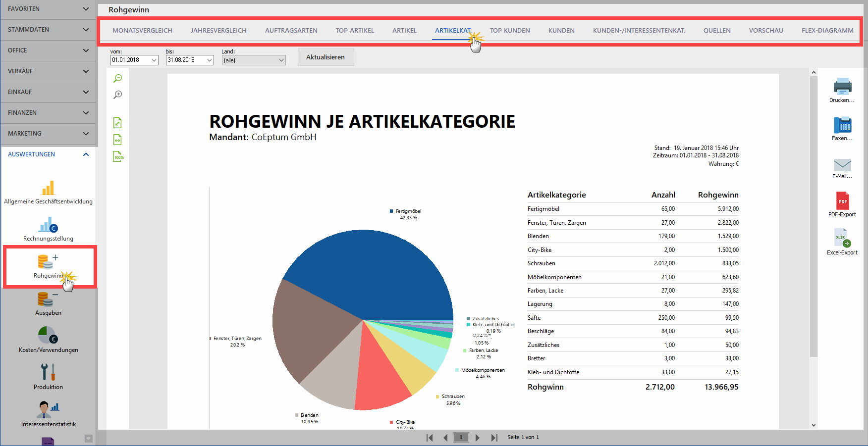Expand the FINANZEN section
The height and width of the screenshot is (446, 868).
(x=48, y=113)
